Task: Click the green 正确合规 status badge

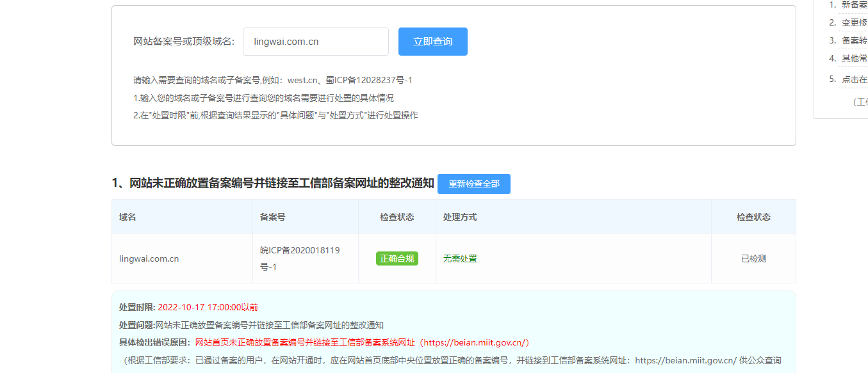Action: point(397,258)
